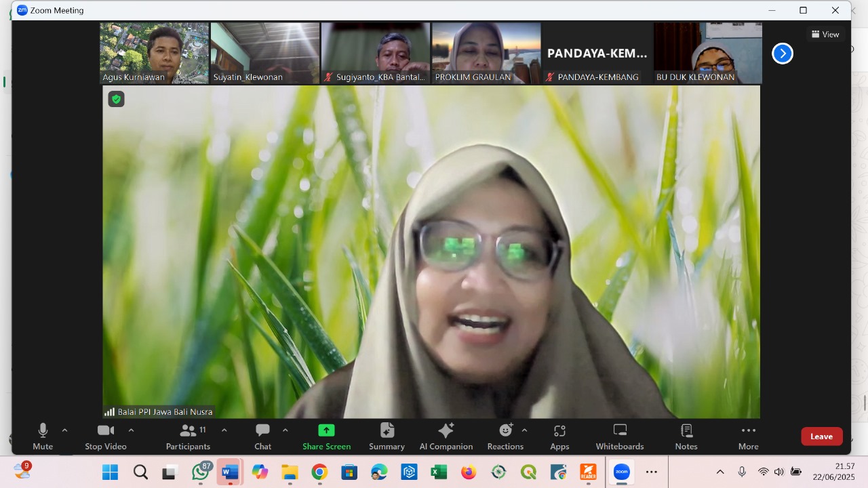
Task: Open Whiteboards
Action: point(620,437)
